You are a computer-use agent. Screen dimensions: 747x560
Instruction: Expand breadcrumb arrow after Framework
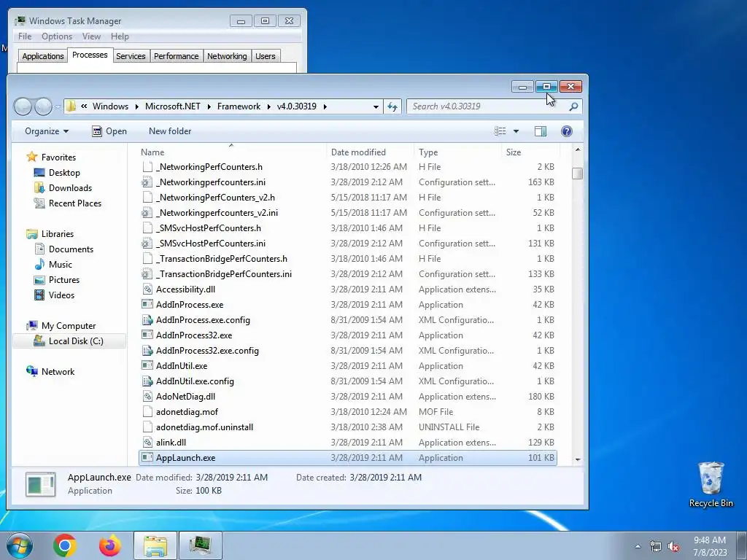point(268,106)
